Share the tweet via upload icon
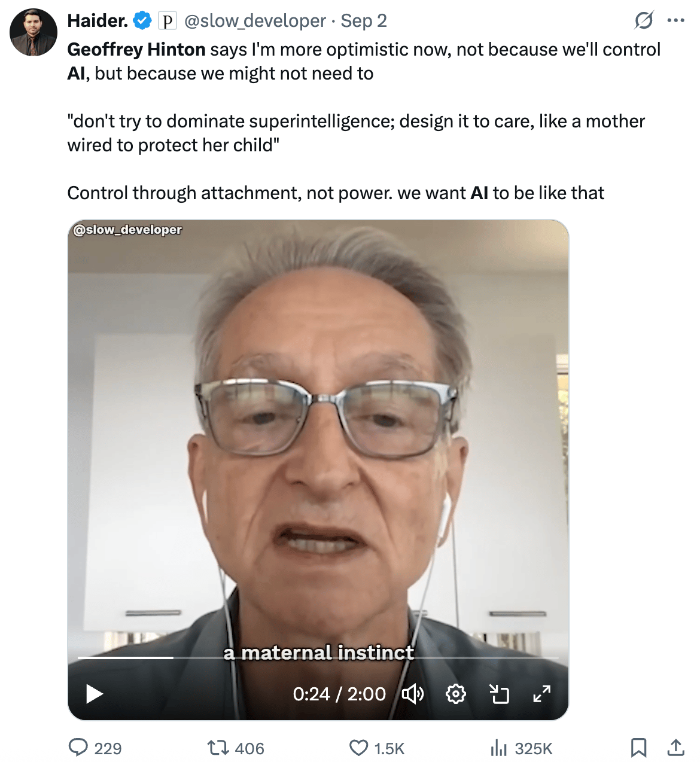 pos(676,748)
